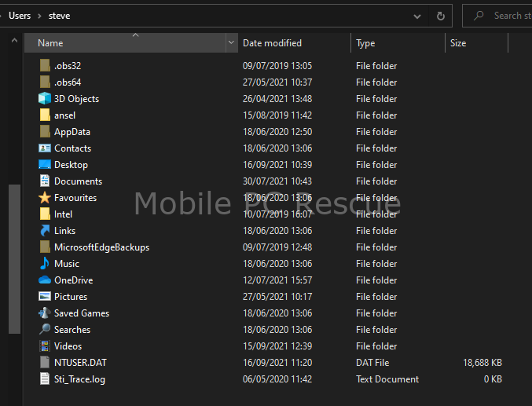
Task: Click the Videos folder icon
Action: point(45,346)
